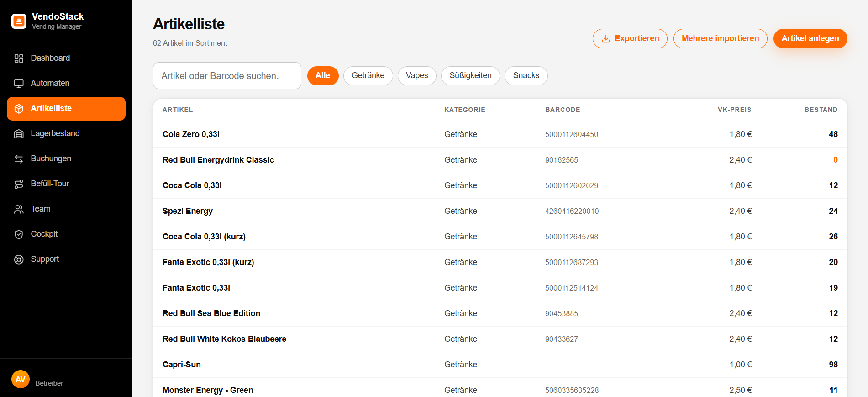Click the ARTIKEL column header
The width and height of the screenshot is (868, 397).
[178, 110]
